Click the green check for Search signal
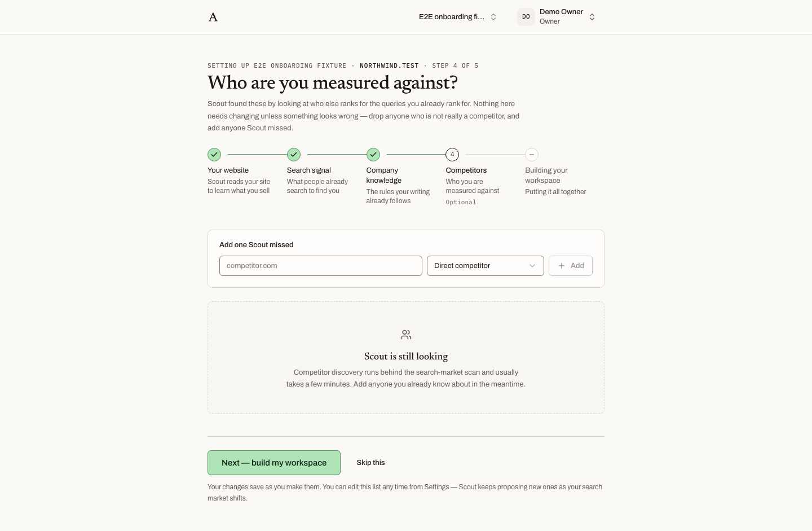Image resolution: width=812 pixels, height=531 pixels. pos(294,155)
